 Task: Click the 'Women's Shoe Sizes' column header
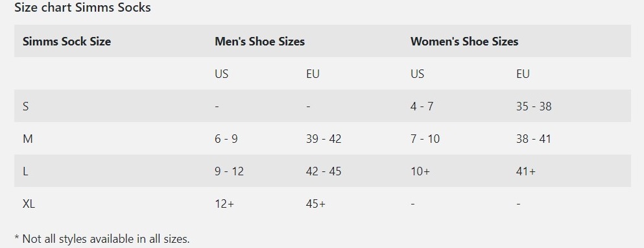464,42
